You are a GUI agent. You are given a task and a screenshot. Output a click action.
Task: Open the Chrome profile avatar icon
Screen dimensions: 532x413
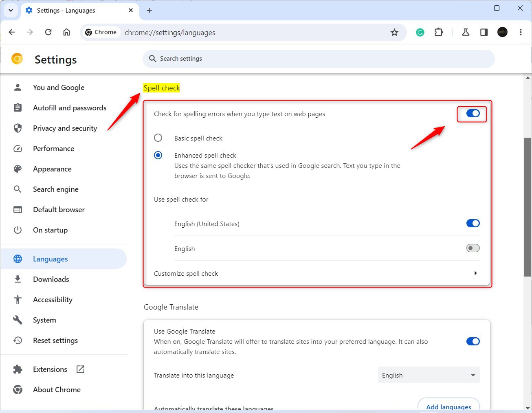pos(502,32)
